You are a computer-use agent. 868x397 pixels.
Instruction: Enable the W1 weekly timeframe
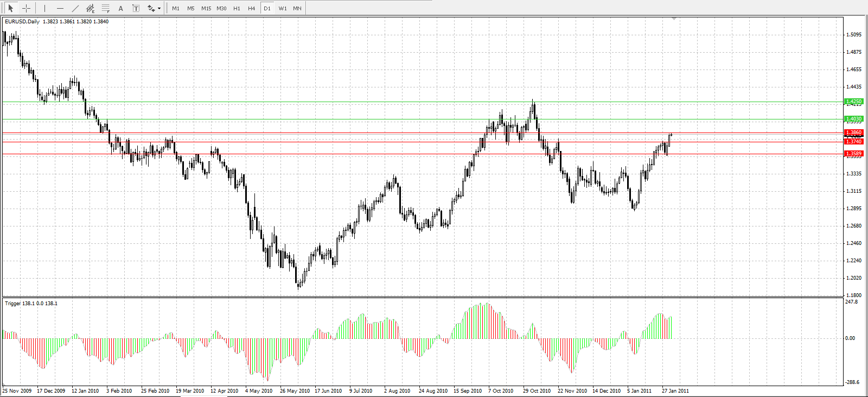click(x=283, y=8)
